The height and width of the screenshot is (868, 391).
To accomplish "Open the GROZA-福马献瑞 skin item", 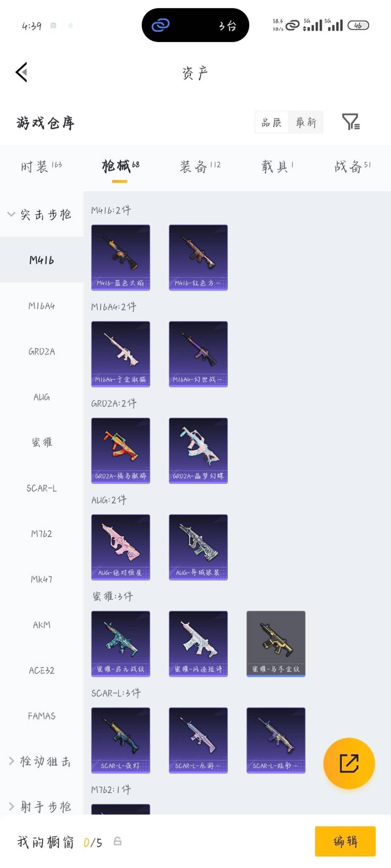I will click(121, 451).
